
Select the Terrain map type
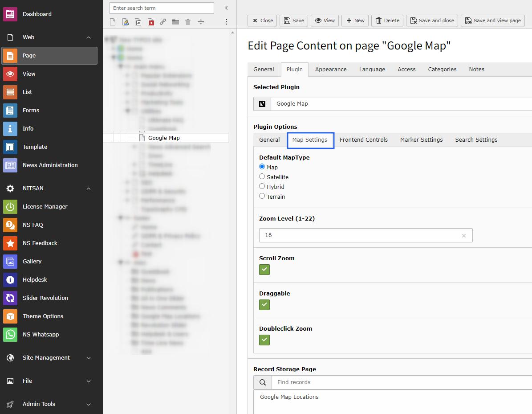pos(262,196)
